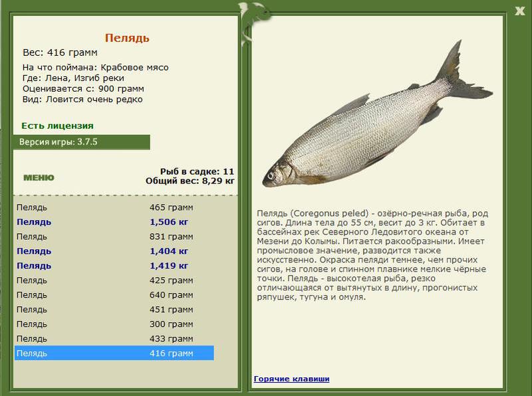Click the Есть лицензия label
Viewport: 532px width, 396px height.
[57, 126]
